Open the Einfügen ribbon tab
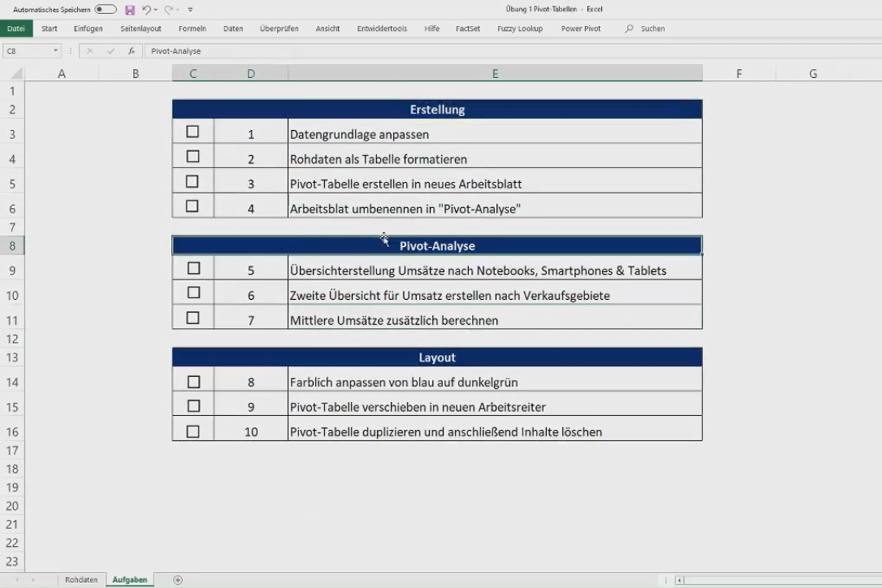The height and width of the screenshot is (588, 882). 88,29
